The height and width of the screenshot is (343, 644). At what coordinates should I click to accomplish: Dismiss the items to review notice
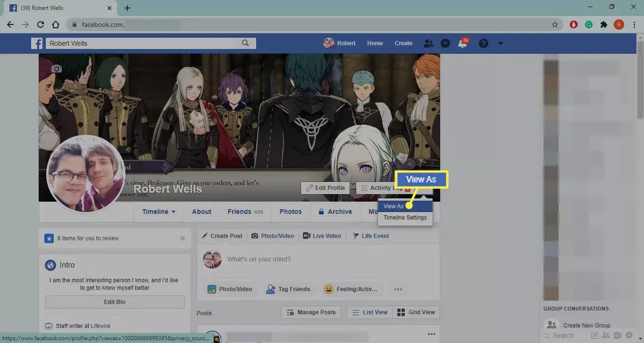tap(183, 238)
